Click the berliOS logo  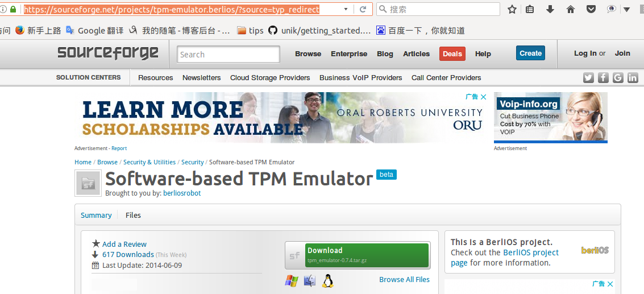click(x=595, y=250)
